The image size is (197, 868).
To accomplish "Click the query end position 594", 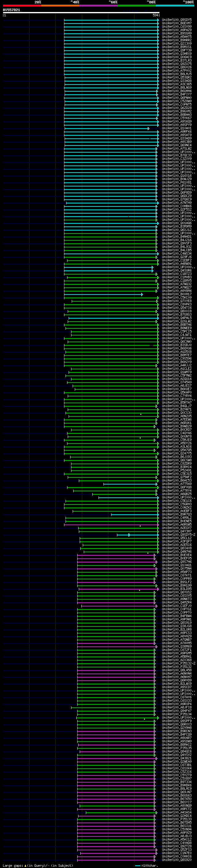I will tap(155, 15).
